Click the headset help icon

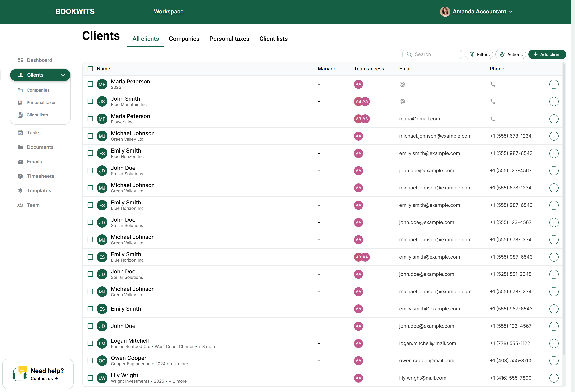[x=20, y=374]
